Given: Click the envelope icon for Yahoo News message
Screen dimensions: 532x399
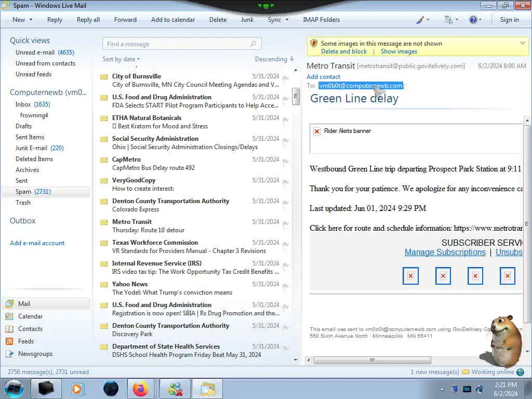Looking at the screenshot, I should click(104, 285).
